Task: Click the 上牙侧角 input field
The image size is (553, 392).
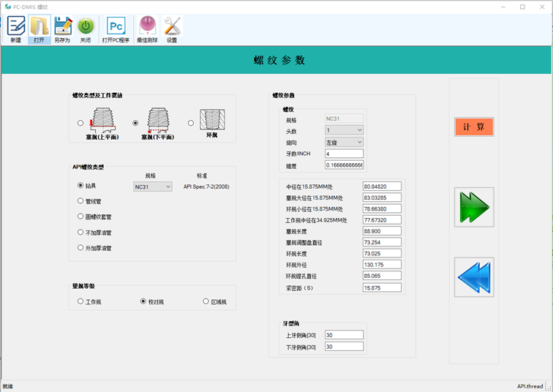Action: pyautogui.click(x=344, y=335)
